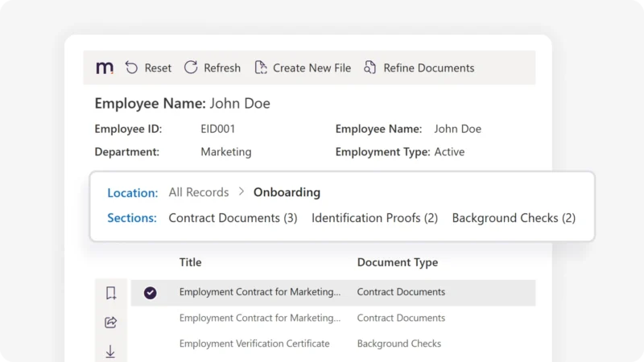
Task: Click the Refresh label in toolbar
Action: click(222, 68)
